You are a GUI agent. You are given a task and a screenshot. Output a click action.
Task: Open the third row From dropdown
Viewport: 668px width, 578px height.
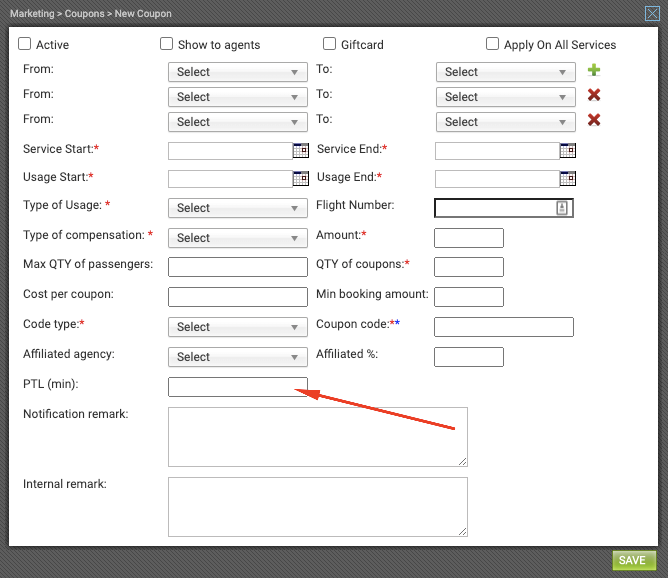[238, 122]
